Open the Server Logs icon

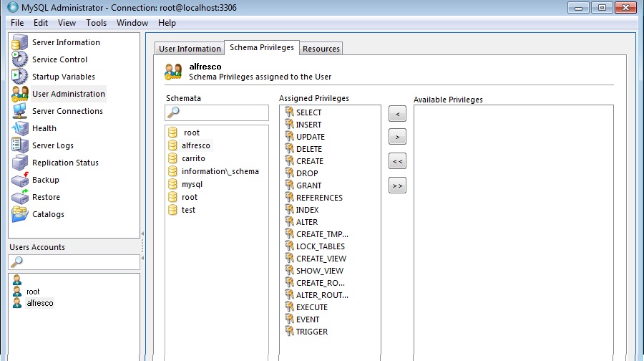tap(19, 145)
